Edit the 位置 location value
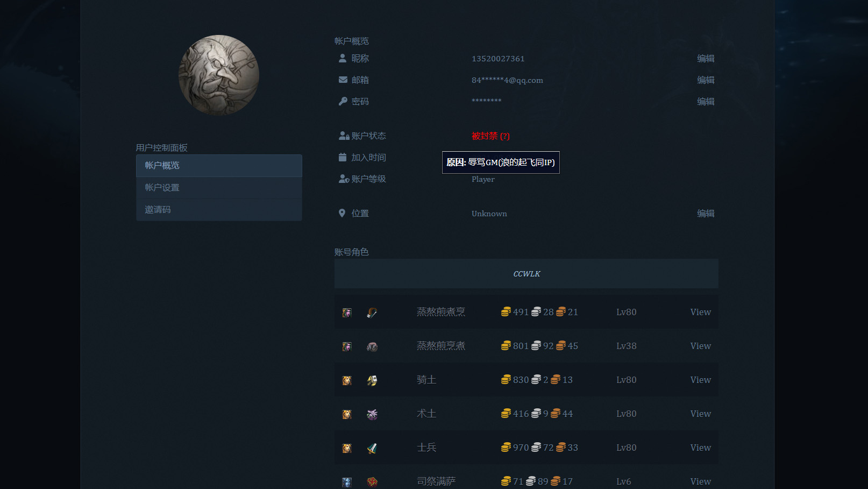The height and width of the screenshot is (489, 868). click(705, 214)
